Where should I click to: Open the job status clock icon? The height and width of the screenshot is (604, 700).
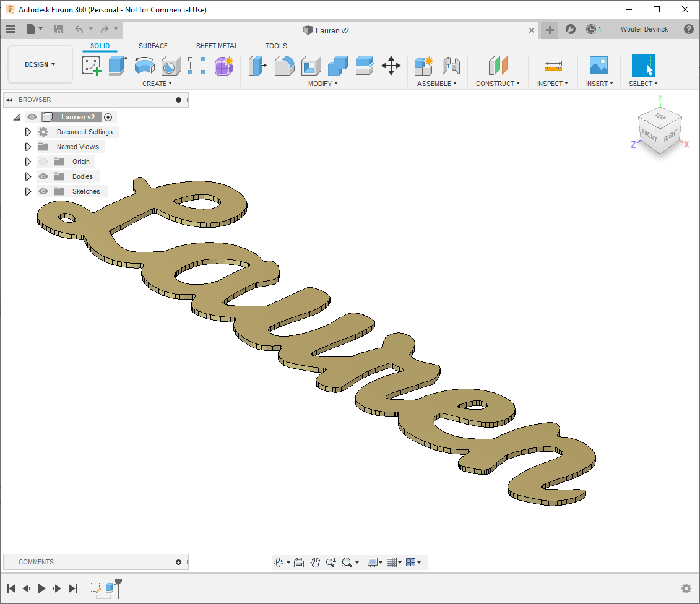pos(590,29)
